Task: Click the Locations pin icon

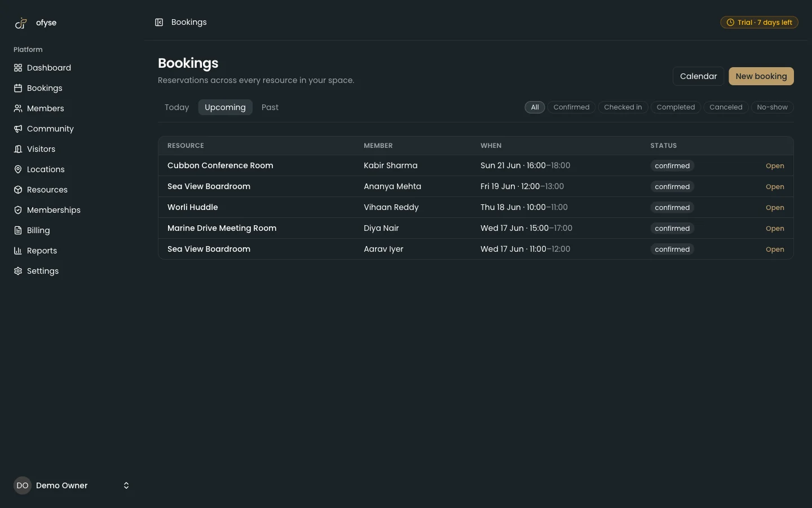Action: [x=18, y=169]
